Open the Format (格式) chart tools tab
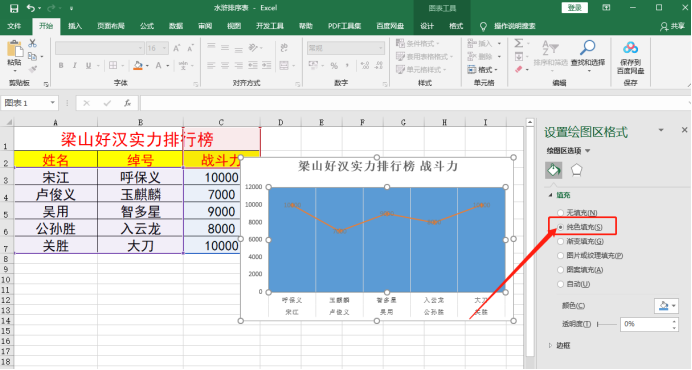This screenshot has width=692, height=370. pyautogui.click(x=456, y=26)
